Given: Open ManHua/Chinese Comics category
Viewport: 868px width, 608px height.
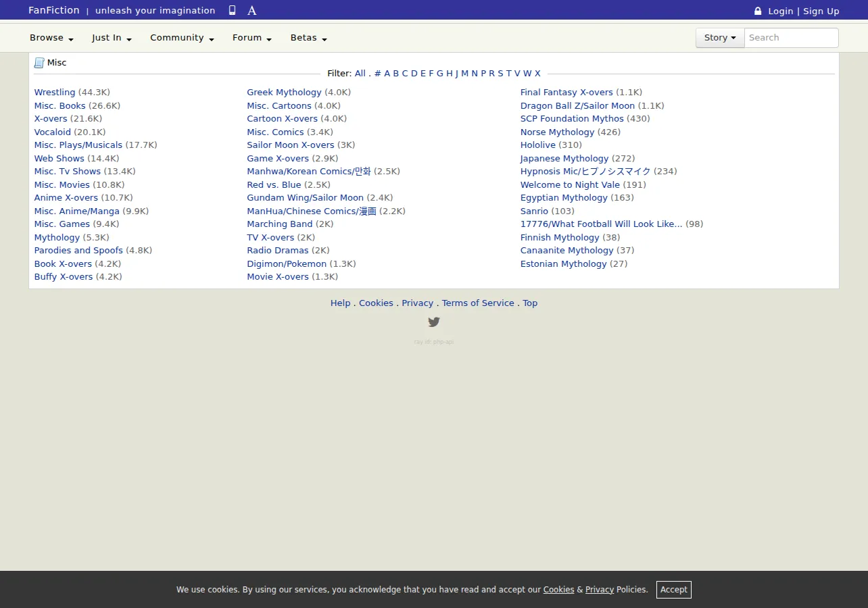Looking at the screenshot, I should [x=312, y=211].
